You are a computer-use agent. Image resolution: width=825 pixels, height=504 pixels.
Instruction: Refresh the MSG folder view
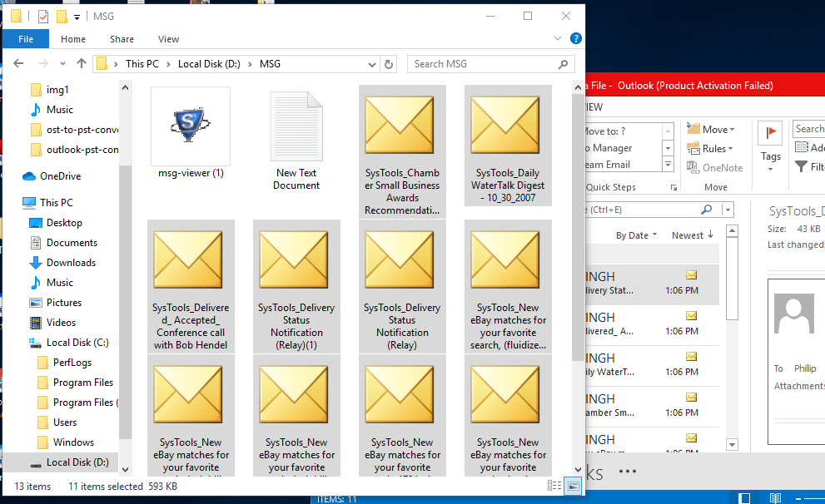(389, 64)
